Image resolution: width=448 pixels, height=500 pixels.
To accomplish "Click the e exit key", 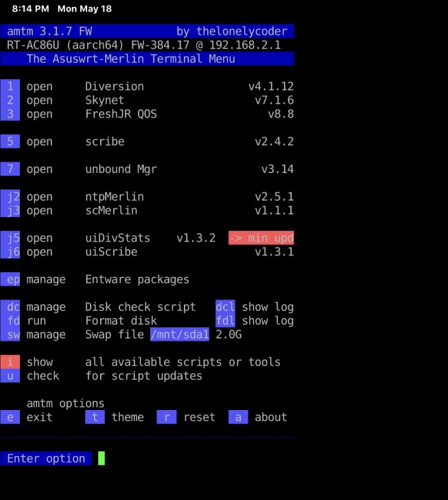I will click(10, 417).
